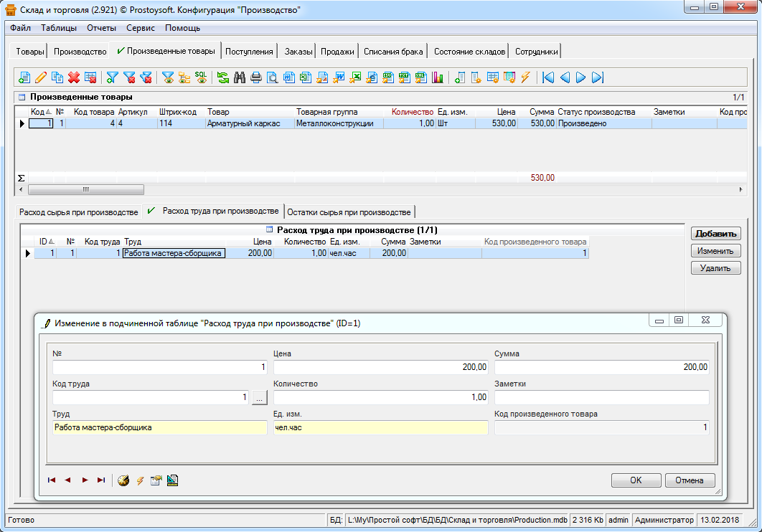This screenshot has height=532, width=762.
Task: Switch to the Товары tab
Action: pyautogui.click(x=29, y=52)
